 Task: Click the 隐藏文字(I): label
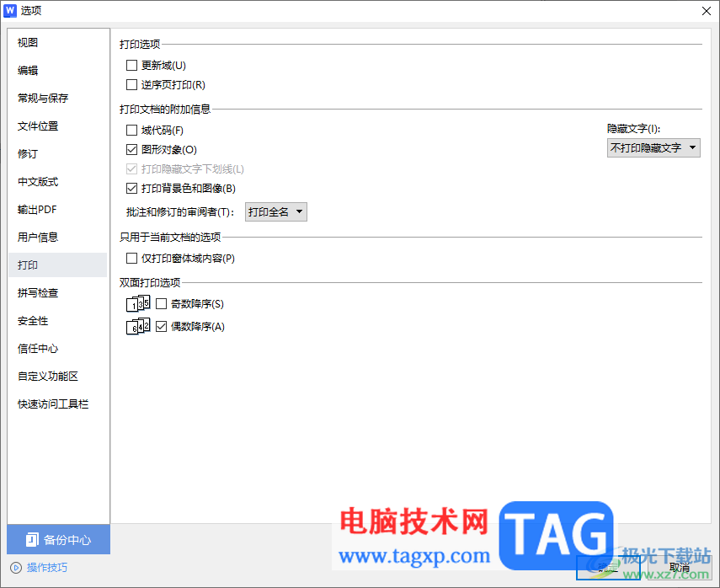tap(633, 129)
